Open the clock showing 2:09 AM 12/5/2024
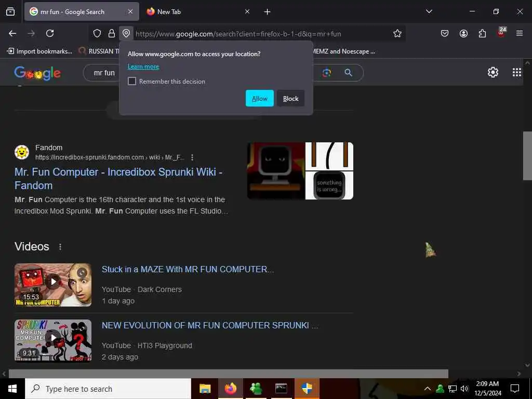 487,389
